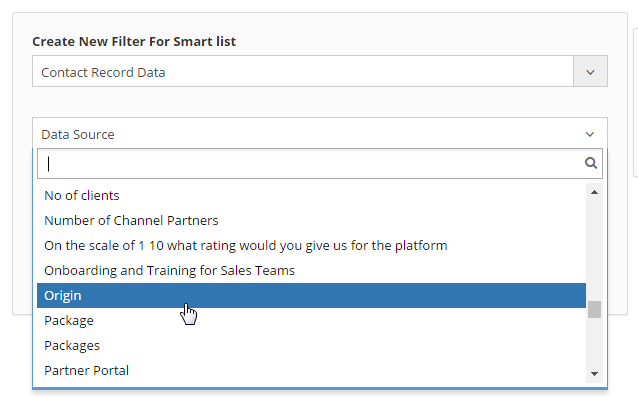Click the Create New Filter heading
Image resolution: width=638 pixels, height=397 pixels.
coord(134,41)
